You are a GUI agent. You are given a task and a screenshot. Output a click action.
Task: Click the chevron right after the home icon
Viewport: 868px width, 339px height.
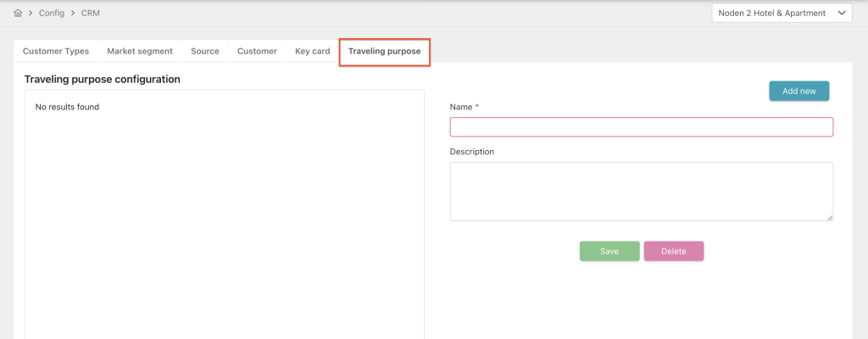[31, 14]
